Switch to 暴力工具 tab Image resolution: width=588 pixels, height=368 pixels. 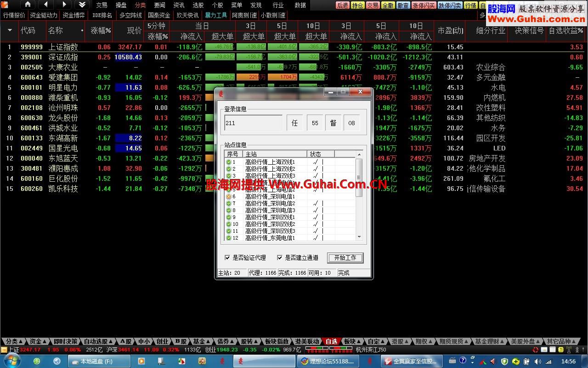pos(216,15)
